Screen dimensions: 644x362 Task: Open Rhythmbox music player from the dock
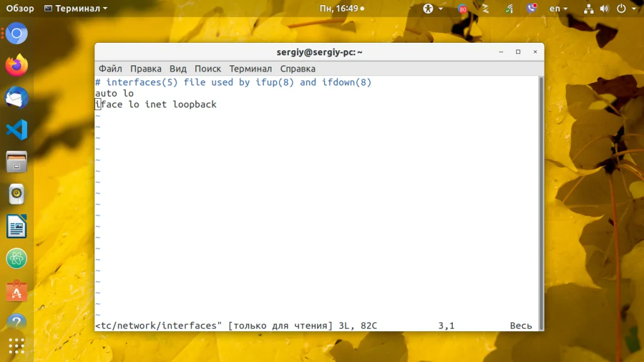[x=16, y=194]
